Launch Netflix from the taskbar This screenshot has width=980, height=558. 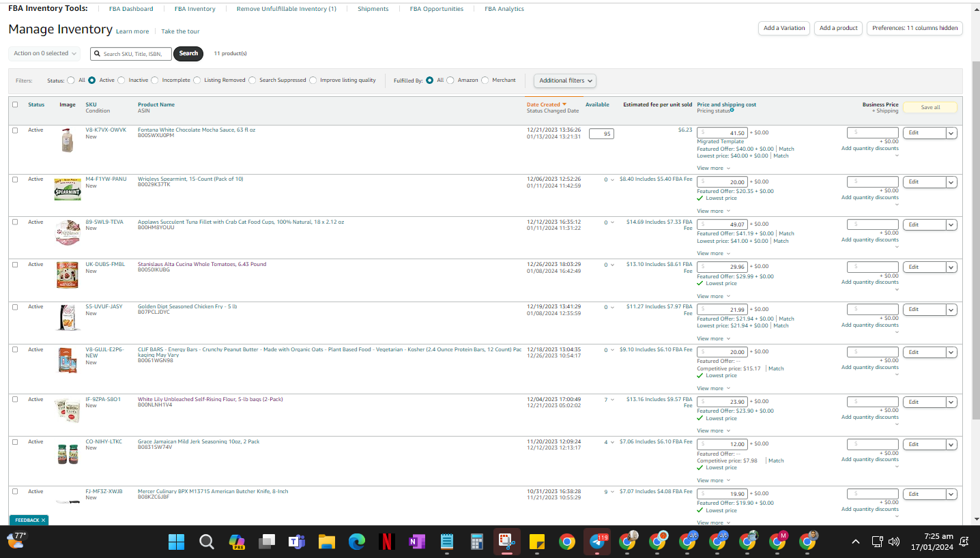(387, 542)
